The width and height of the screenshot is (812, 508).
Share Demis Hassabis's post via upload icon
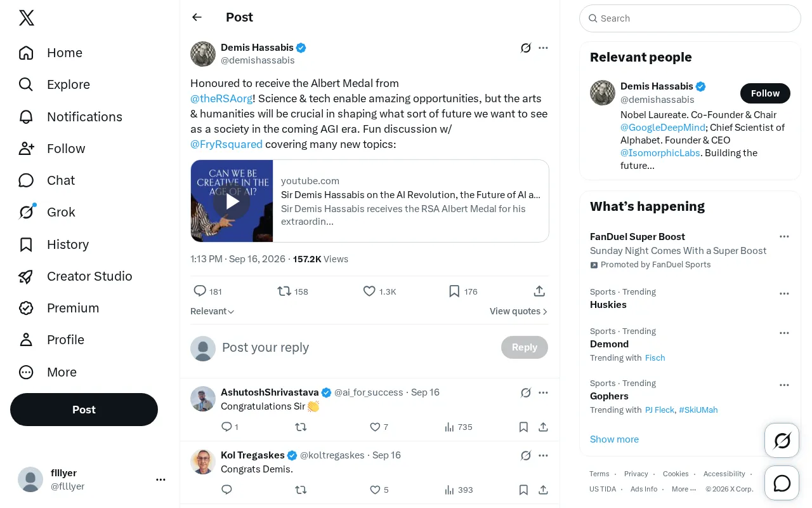tap(539, 291)
